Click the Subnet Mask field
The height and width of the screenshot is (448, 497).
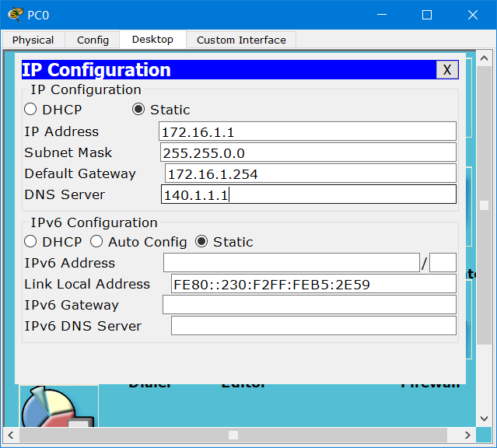pos(308,152)
